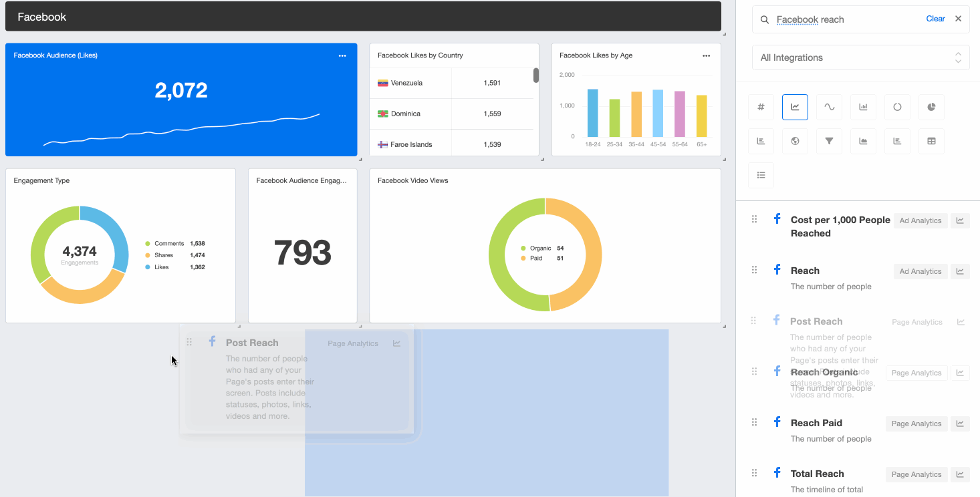
Task: Open the All Integrations dropdown
Action: coord(860,57)
